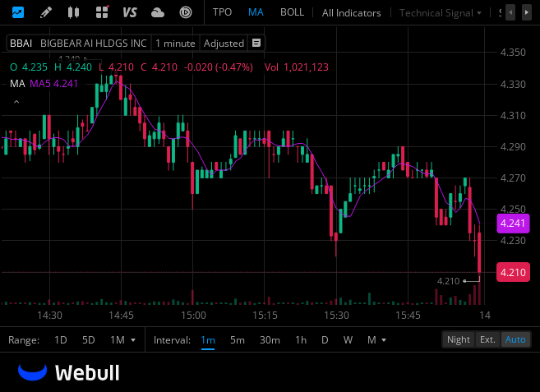Screen dimensions: 540x392
Task: Open the VS compare tool
Action: [130, 13]
